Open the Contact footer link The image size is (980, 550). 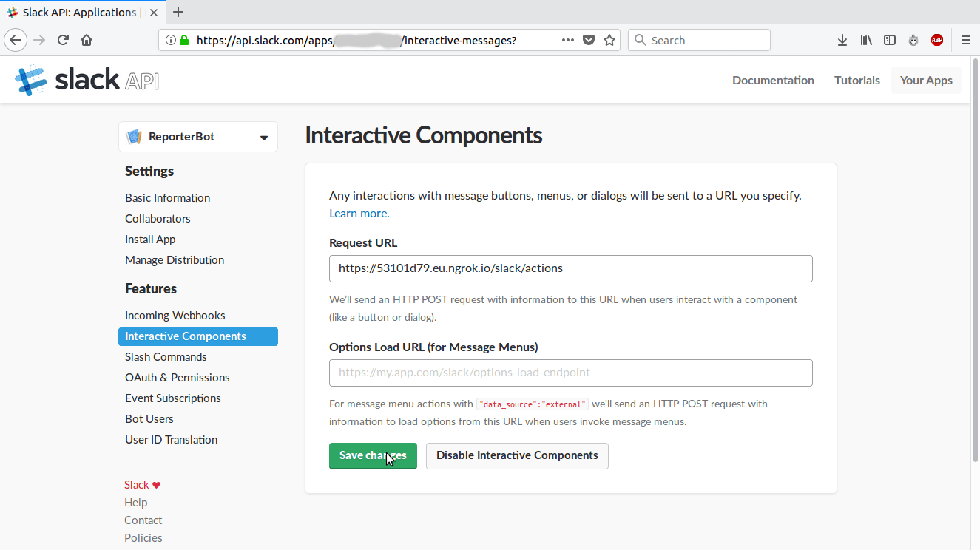[143, 520]
